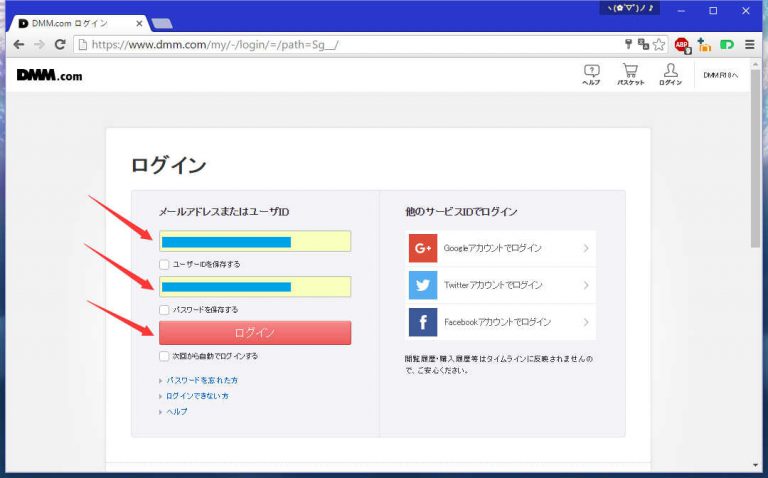Screen dimensions: 768x478
Task: Enable 次回から自動でログインする checkbox
Action: click(x=164, y=356)
